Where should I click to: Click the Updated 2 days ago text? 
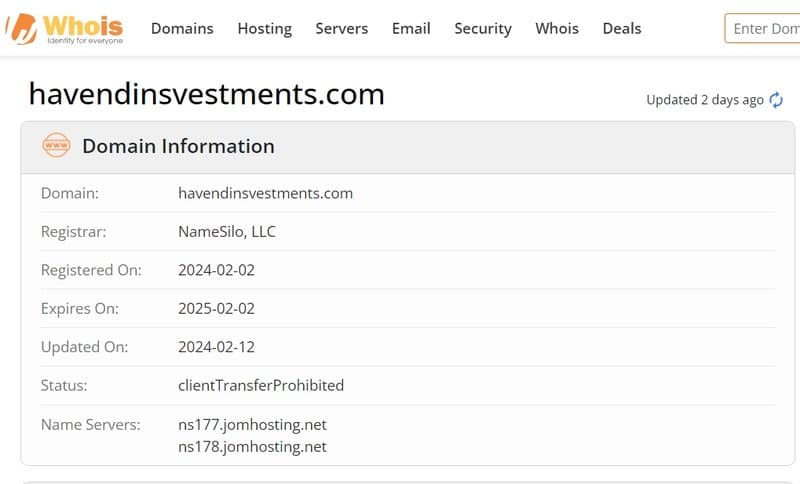(705, 100)
